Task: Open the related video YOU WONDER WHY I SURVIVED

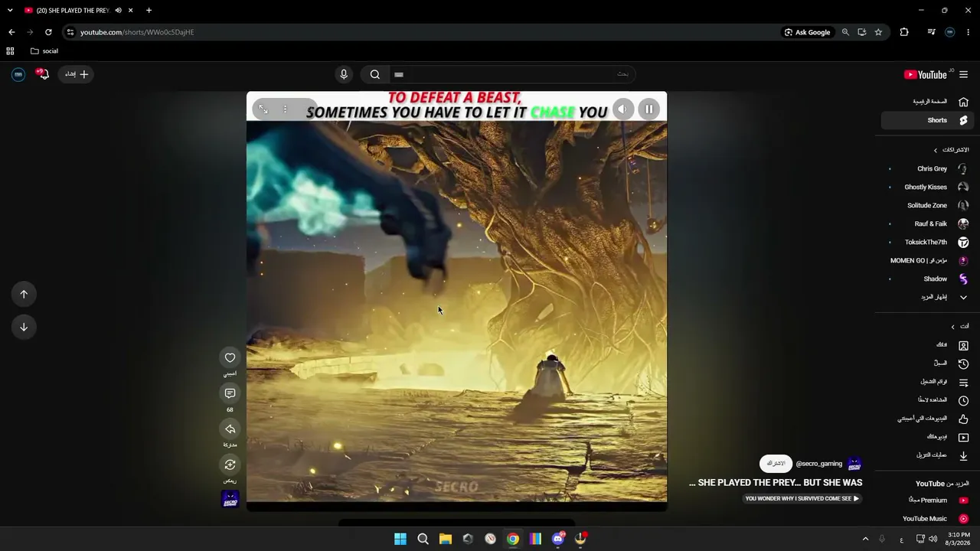Action: 802,499
